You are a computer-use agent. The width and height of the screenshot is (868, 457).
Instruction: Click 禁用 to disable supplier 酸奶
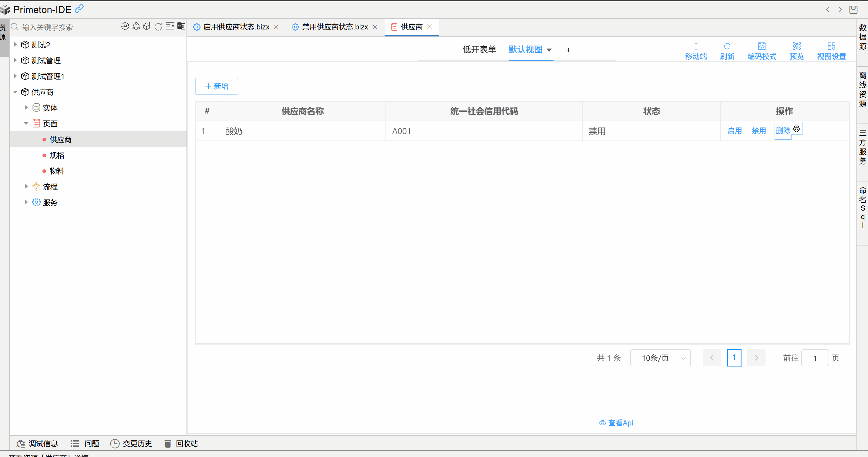pos(759,131)
